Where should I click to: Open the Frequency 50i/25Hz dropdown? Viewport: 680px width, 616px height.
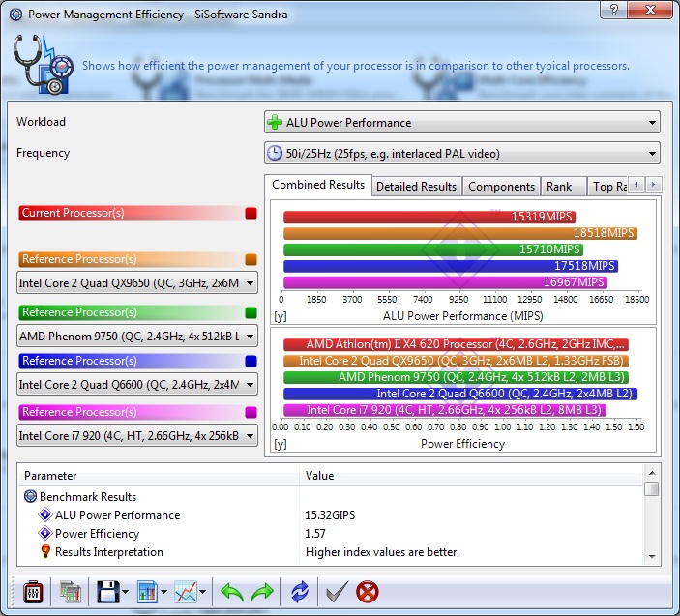tap(461, 153)
